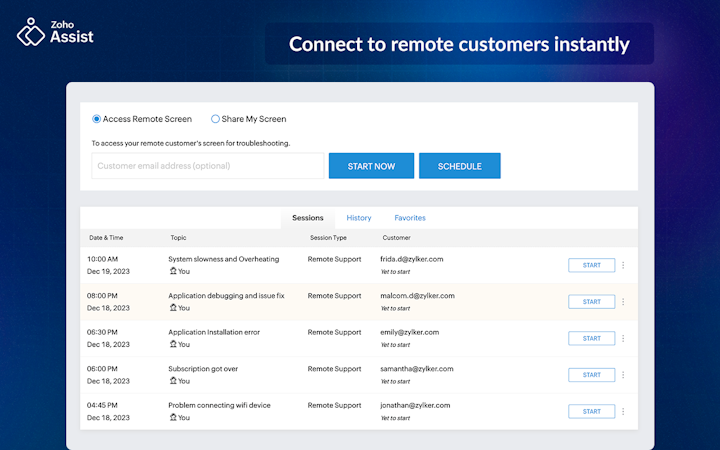Screen dimensions: 720x450
Task: Switch to the Sessions tab
Action: click(308, 218)
